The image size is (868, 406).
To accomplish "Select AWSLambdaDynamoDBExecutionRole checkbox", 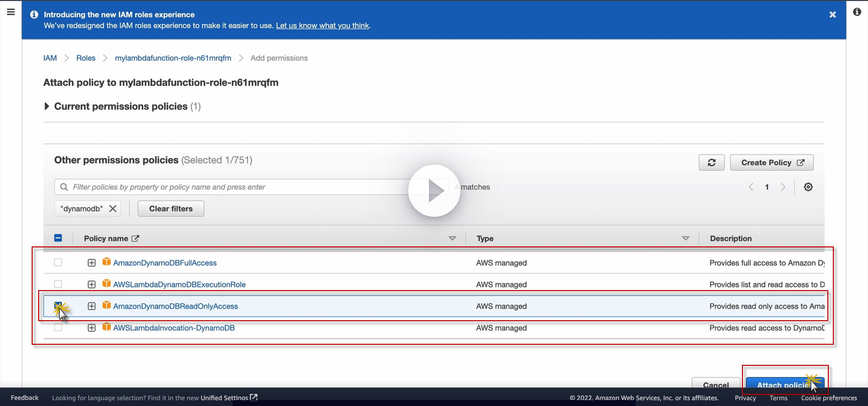I will click(x=58, y=284).
